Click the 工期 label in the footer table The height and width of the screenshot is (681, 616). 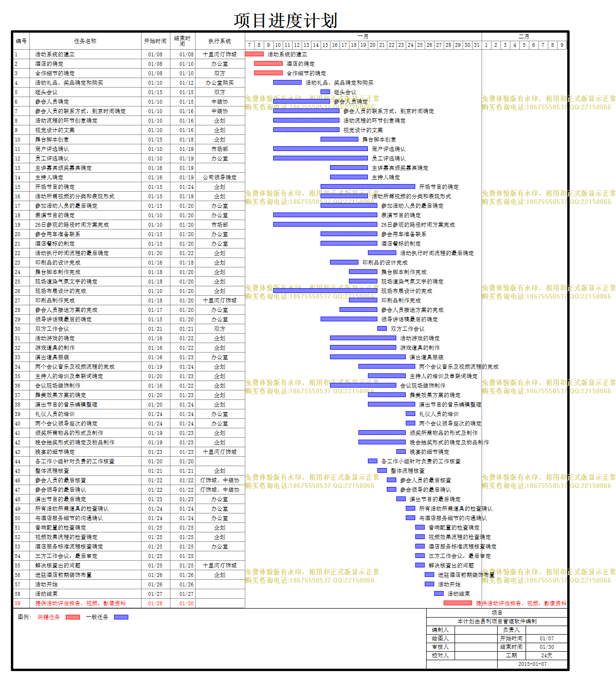click(x=511, y=655)
